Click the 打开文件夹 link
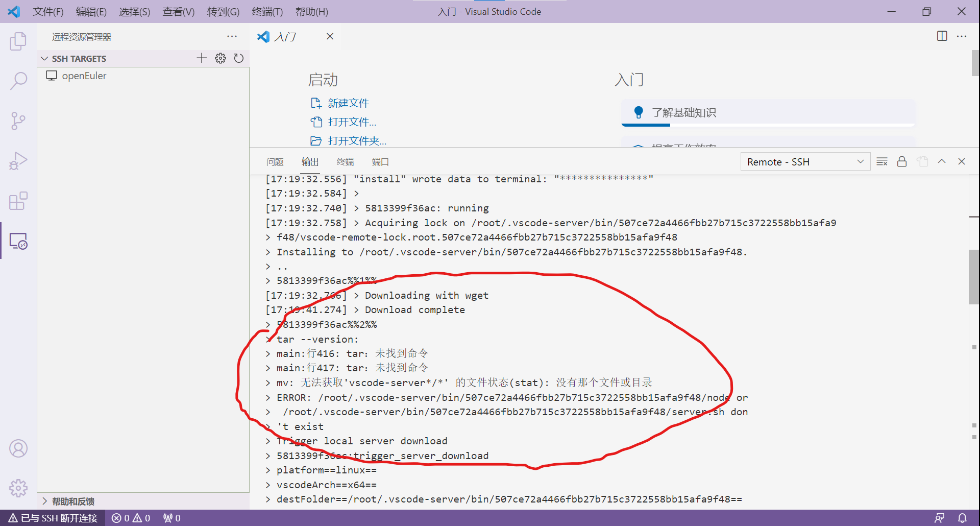 [x=356, y=140]
